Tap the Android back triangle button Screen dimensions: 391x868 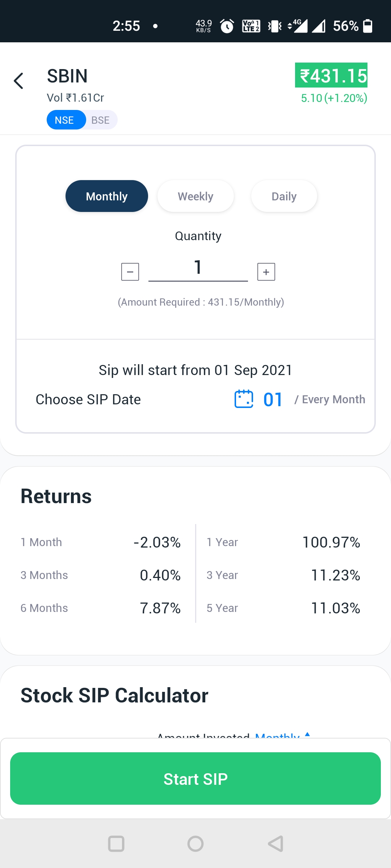[276, 844]
